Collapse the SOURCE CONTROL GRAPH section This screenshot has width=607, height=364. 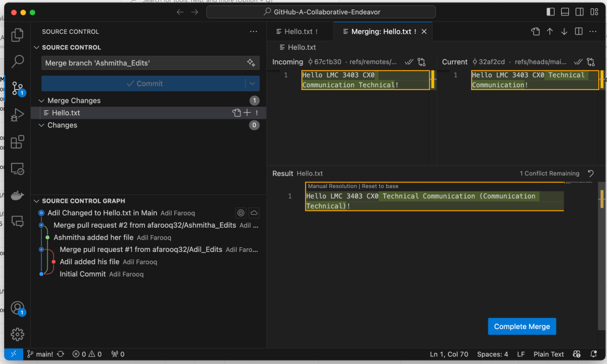click(x=36, y=201)
